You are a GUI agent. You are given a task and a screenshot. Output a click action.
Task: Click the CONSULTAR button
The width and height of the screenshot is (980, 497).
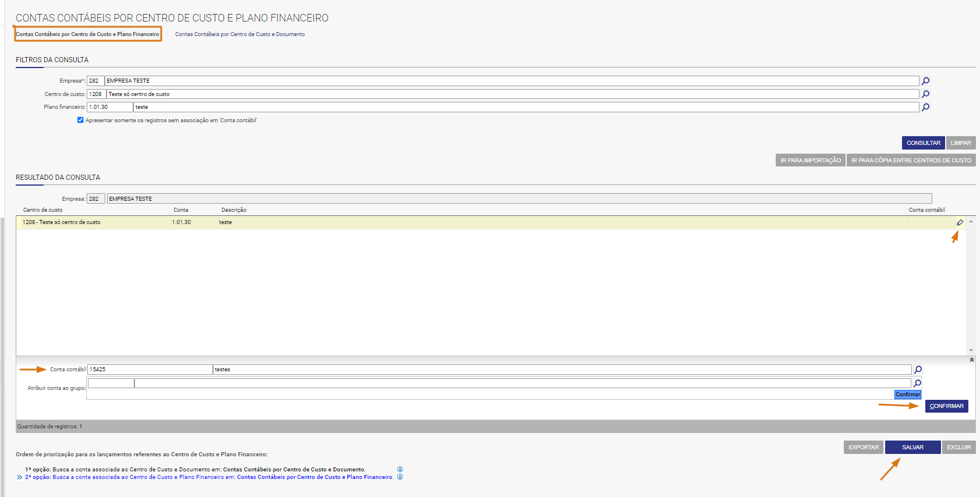coord(923,143)
